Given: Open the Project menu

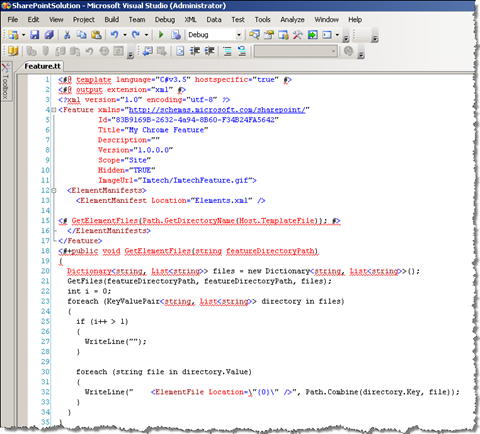Looking at the screenshot, I should point(84,20).
